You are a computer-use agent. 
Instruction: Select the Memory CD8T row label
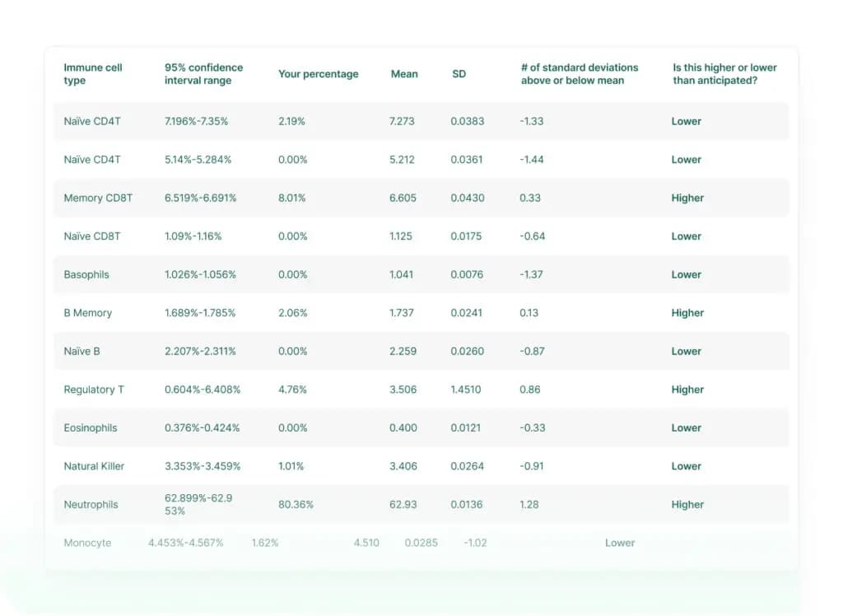pyautogui.click(x=98, y=198)
